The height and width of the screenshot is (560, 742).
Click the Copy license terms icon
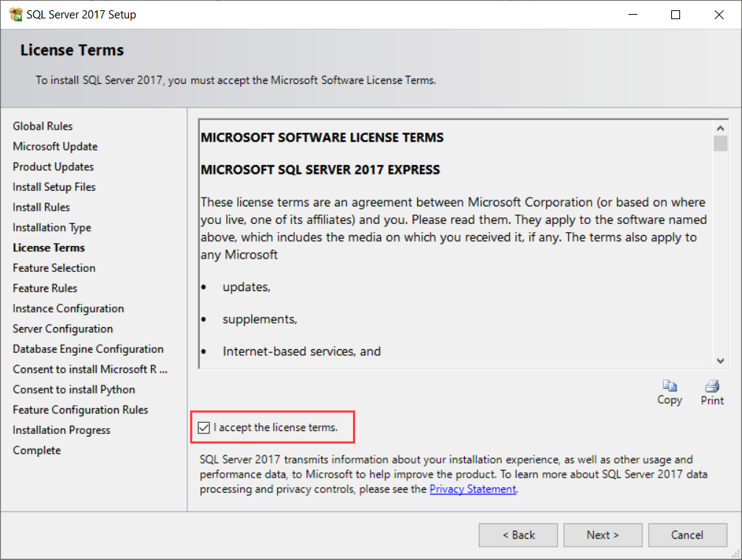pos(669,386)
